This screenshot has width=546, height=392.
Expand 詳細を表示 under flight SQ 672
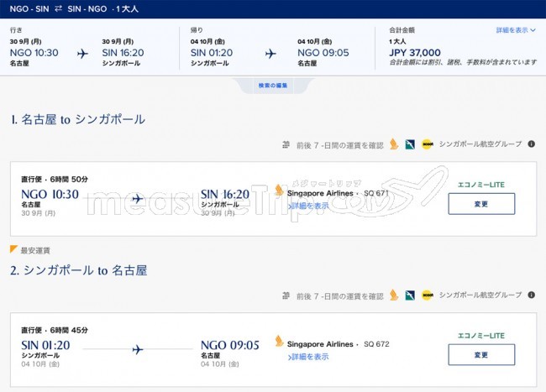[x=308, y=357]
